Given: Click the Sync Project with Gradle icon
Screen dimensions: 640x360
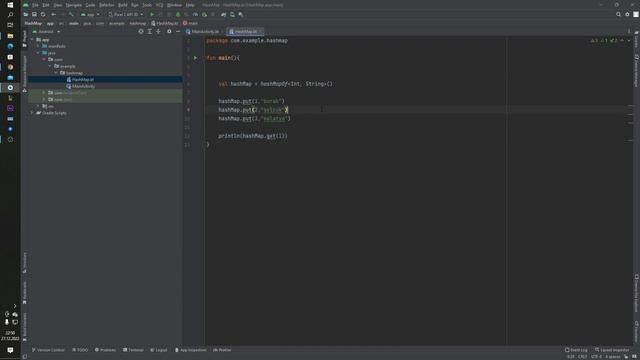Looking at the screenshot, I should (223, 14).
